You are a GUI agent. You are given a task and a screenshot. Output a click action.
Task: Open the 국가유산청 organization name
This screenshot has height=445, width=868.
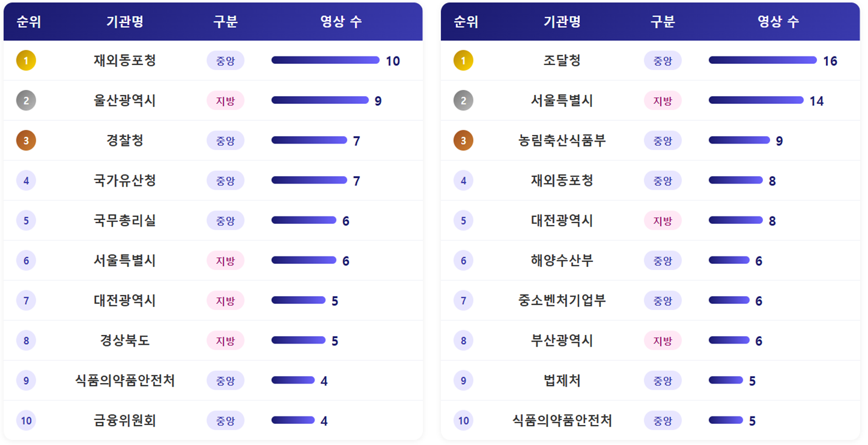click(x=125, y=181)
